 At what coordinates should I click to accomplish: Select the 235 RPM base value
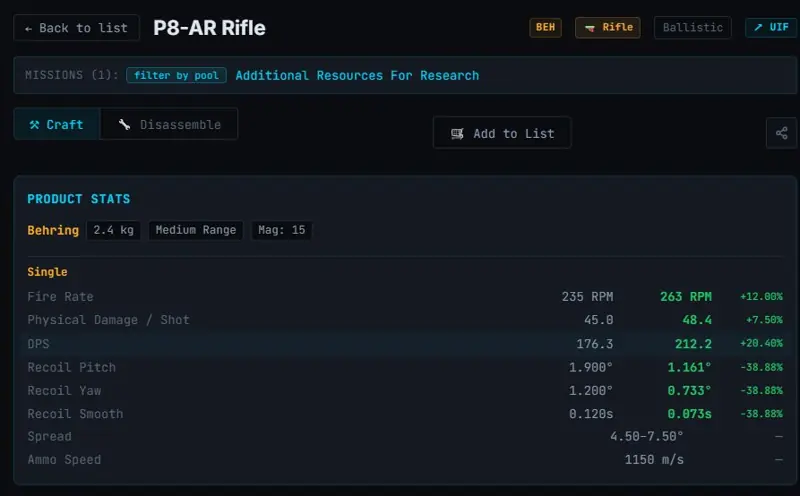click(588, 296)
